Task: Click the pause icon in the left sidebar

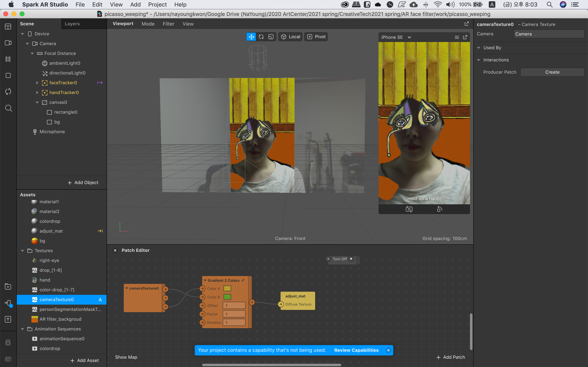Action: point(8,59)
